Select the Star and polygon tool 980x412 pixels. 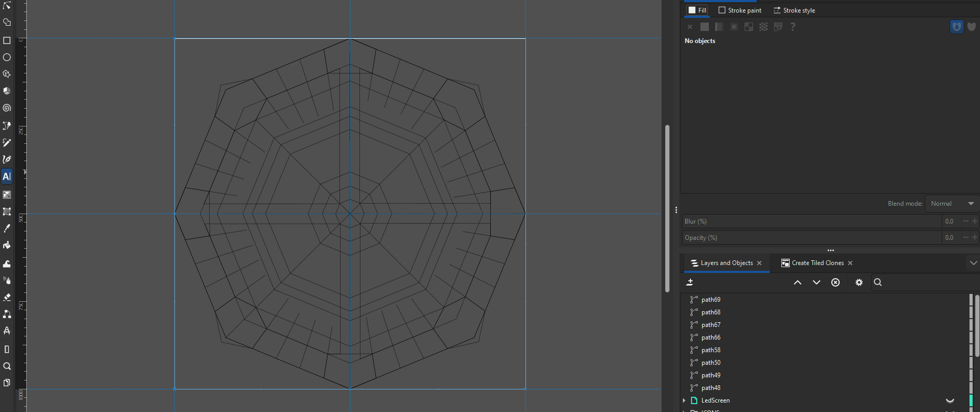[7, 74]
